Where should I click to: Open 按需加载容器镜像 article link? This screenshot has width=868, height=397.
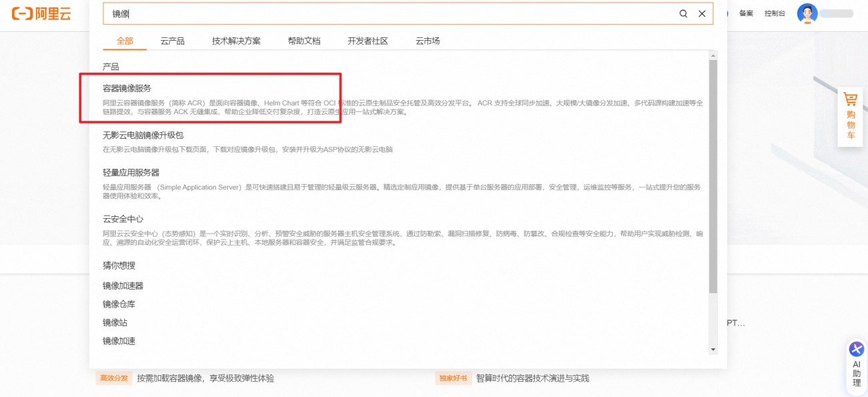[x=205, y=378]
